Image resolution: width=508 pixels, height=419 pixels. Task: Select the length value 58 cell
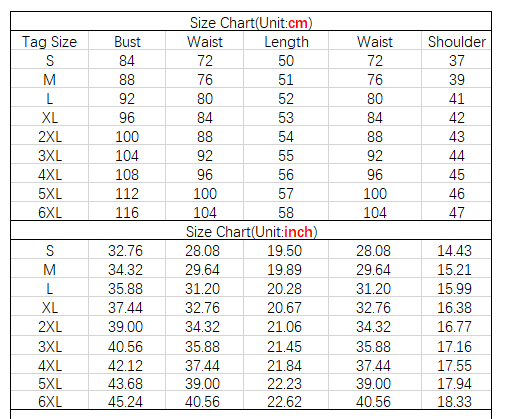click(286, 212)
